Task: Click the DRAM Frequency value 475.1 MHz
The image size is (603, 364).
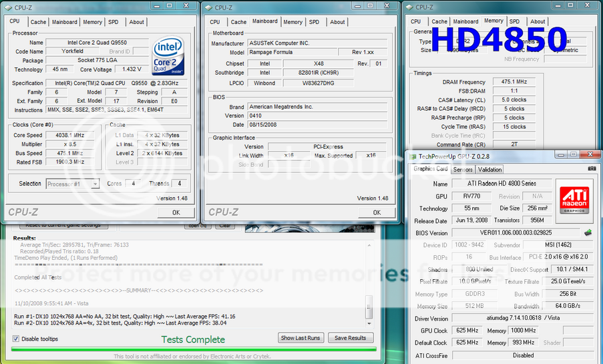Action: click(514, 81)
